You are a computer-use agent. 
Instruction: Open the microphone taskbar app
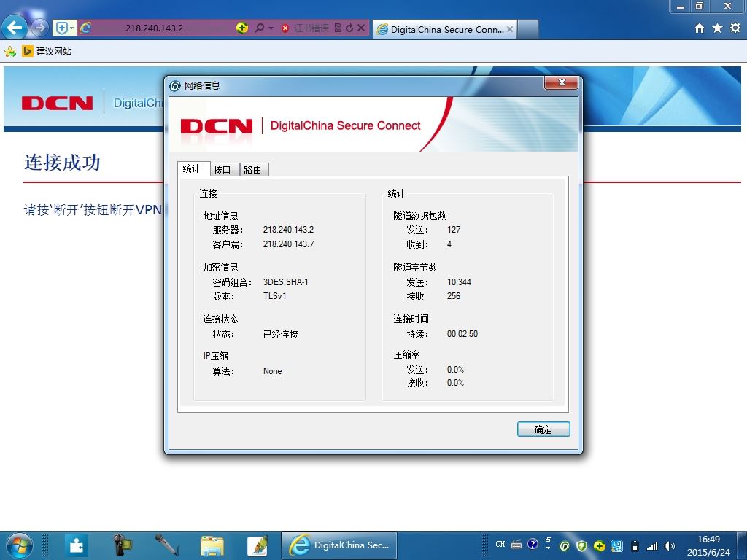click(167, 545)
